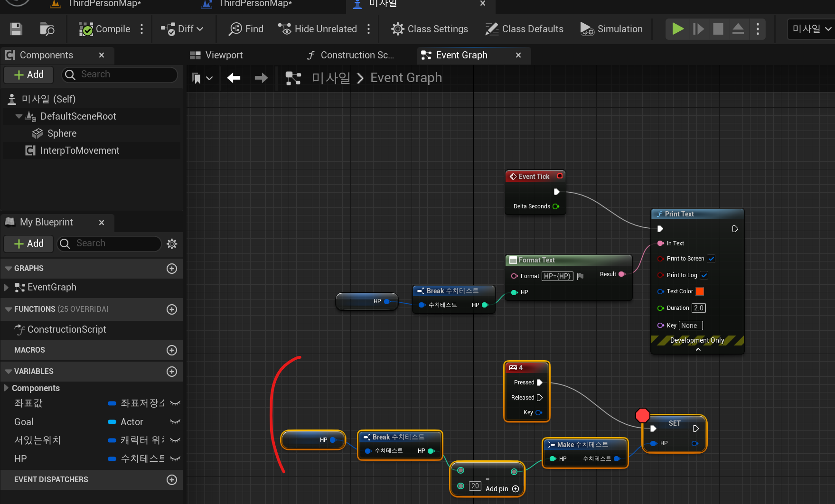The width and height of the screenshot is (835, 504).
Task: Click the orange Text Color swatch
Action: [700, 291]
